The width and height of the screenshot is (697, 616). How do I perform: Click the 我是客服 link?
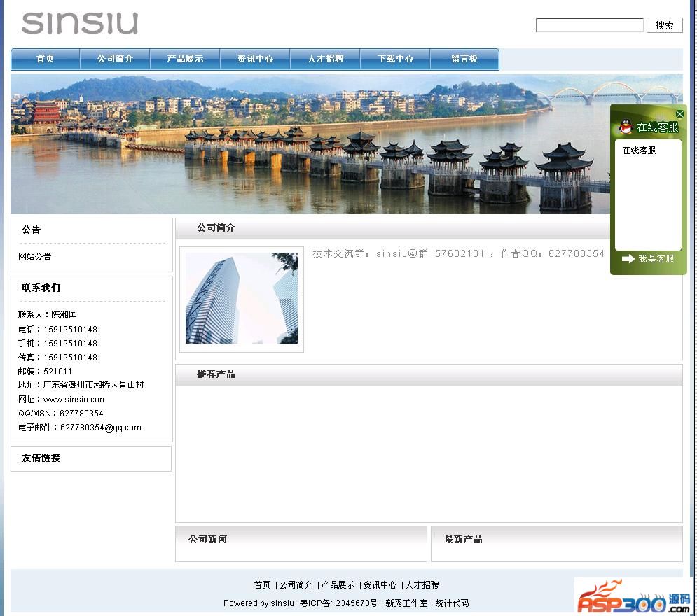(656, 258)
